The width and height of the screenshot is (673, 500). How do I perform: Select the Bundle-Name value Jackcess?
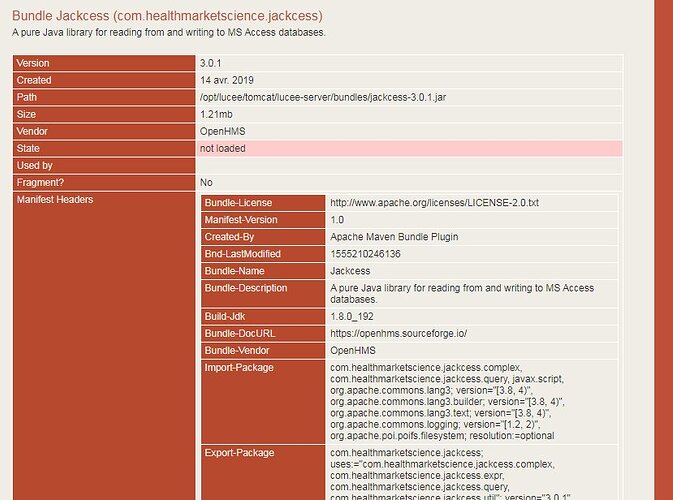pyautogui.click(x=350, y=271)
